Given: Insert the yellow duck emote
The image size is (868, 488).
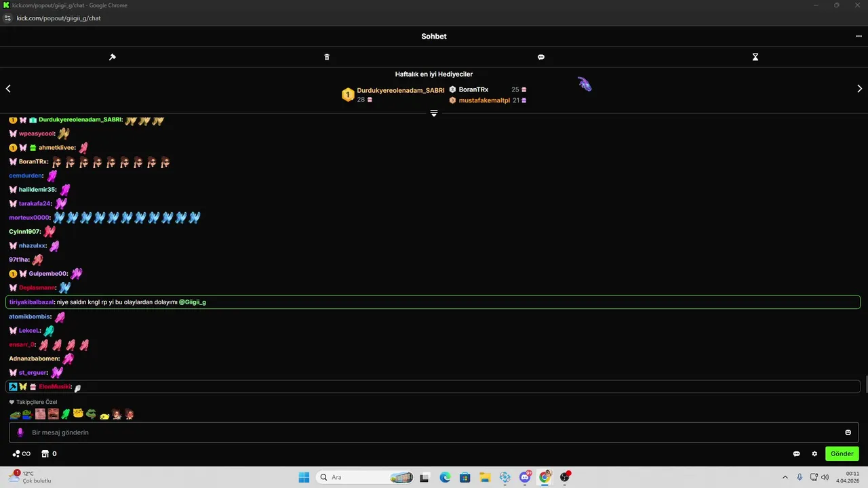Looking at the screenshot, I should 104,415.
